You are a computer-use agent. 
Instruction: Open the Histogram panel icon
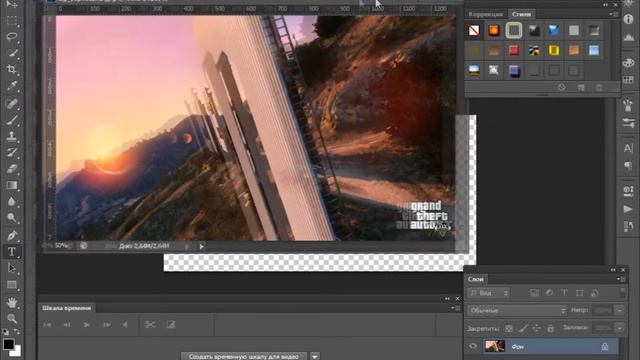pos(628,38)
